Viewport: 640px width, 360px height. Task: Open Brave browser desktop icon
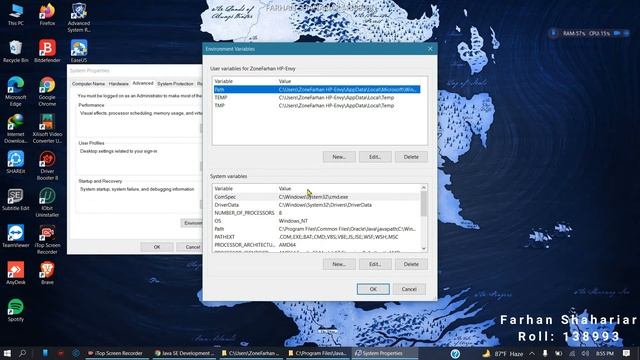(47, 273)
